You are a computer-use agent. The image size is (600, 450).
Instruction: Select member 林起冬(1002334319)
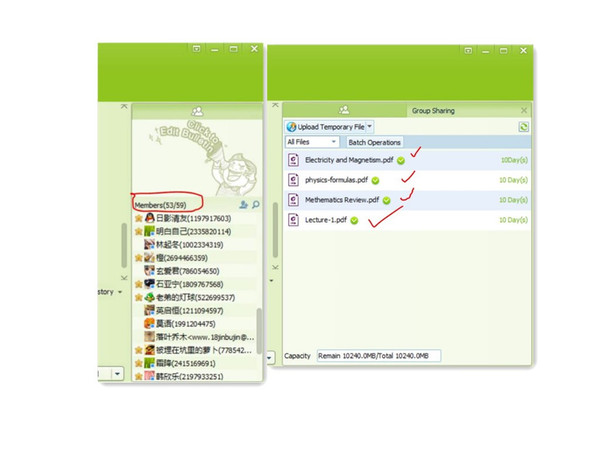tap(195, 245)
